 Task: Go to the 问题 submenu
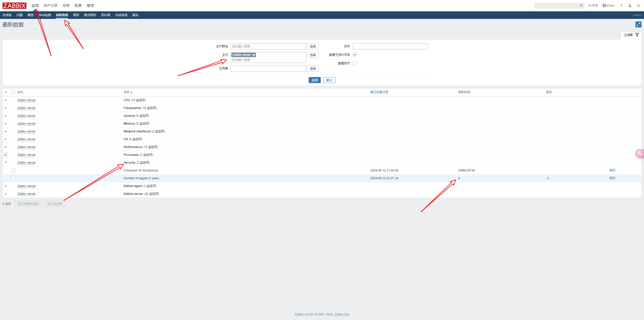pos(20,15)
